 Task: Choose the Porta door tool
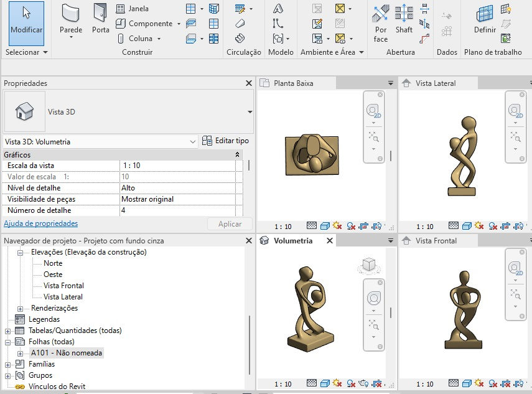coord(100,19)
